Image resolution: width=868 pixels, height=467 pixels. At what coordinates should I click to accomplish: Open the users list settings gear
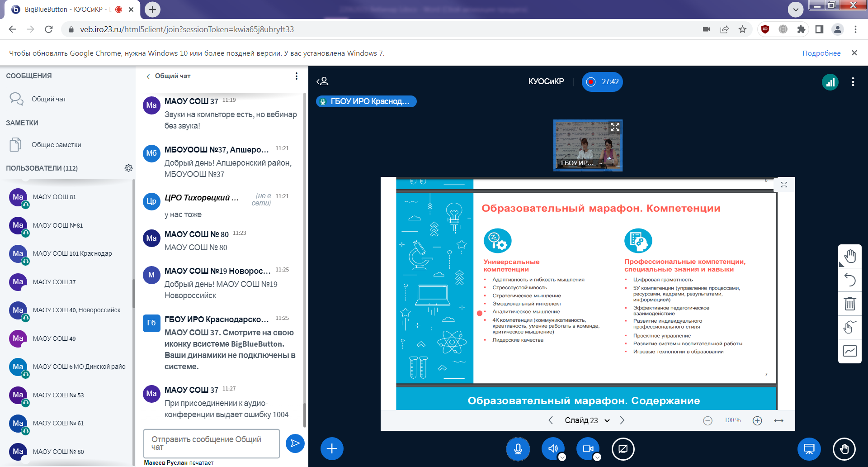pos(128,168)
